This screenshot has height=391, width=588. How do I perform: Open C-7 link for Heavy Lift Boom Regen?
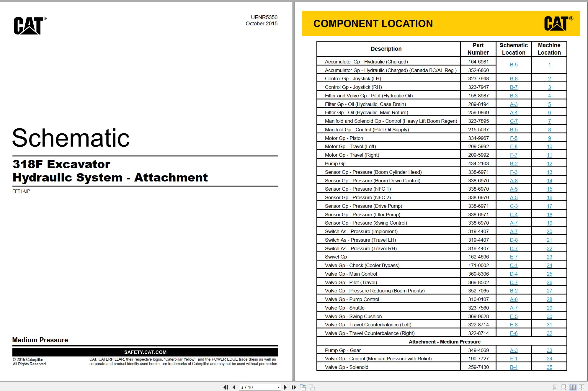514,121
